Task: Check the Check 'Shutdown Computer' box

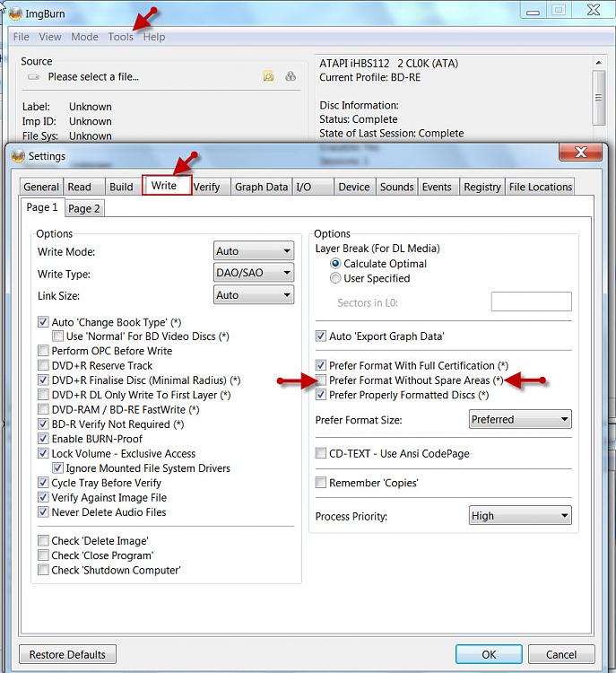Action: tap(43, 570)
